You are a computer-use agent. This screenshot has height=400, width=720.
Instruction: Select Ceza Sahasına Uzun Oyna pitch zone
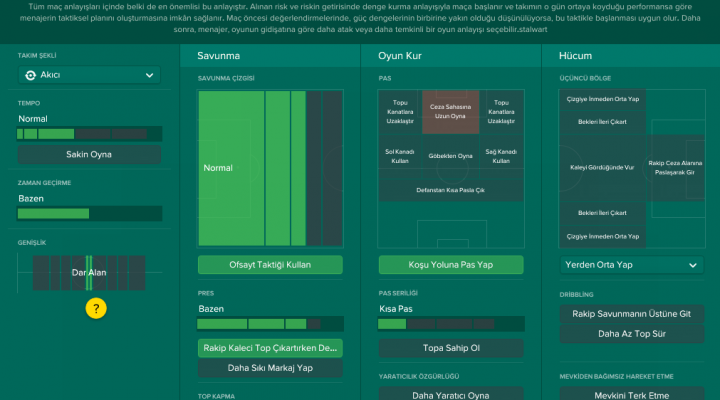pos(450,111)
